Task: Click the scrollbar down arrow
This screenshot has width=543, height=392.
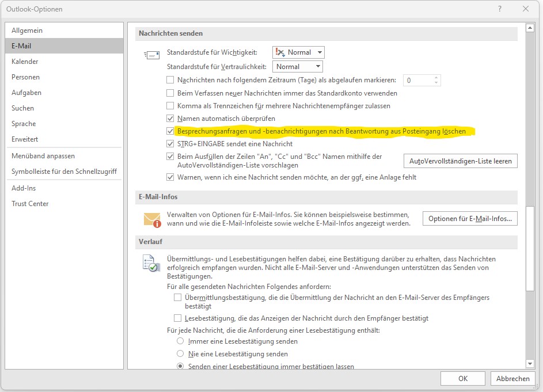Action: coord(530,364)
